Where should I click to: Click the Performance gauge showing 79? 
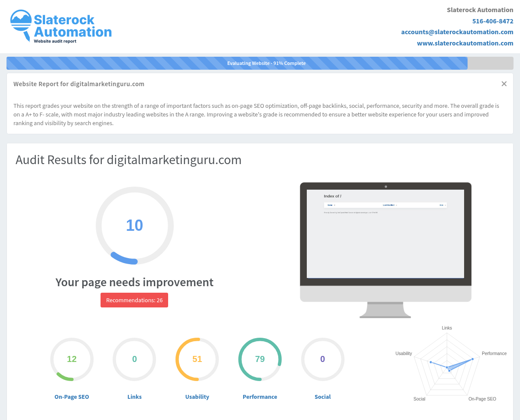[260, 359]
